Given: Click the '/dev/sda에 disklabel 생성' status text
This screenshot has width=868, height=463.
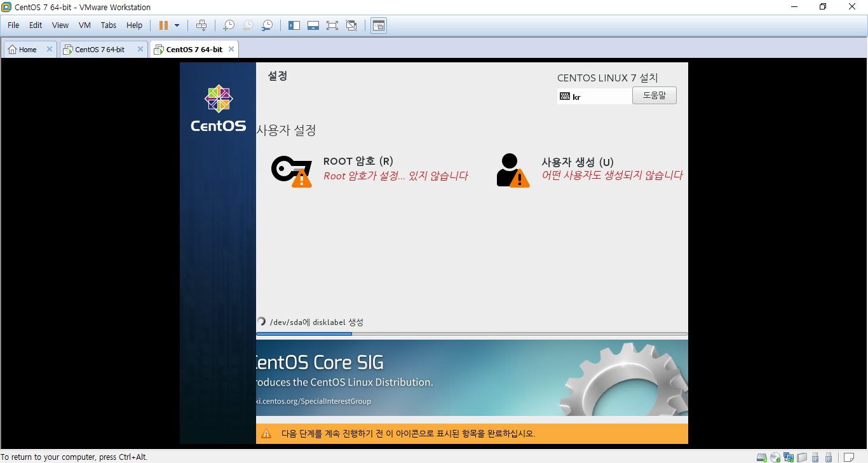Looking at the screenshot, I should pos(316,322).
